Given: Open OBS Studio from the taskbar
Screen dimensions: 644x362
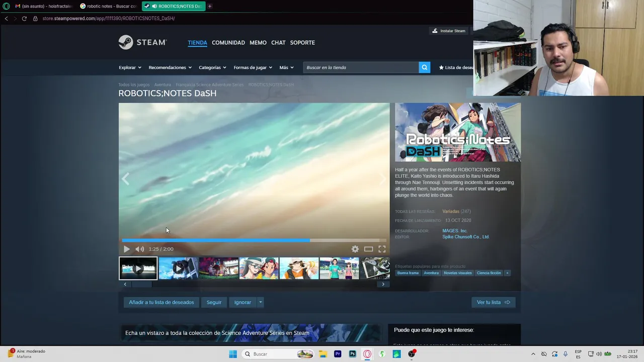Looking at the screenshot, I should point(412,354).
